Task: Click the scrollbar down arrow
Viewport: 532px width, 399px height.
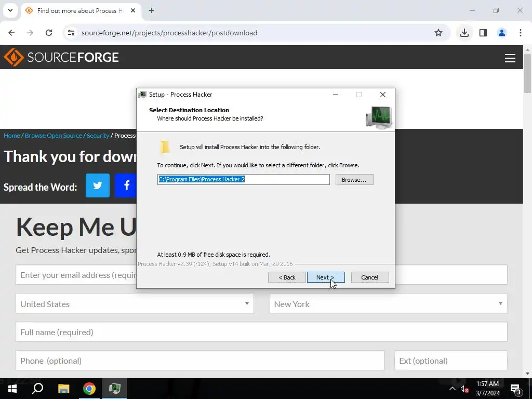Action: point(527,374)
